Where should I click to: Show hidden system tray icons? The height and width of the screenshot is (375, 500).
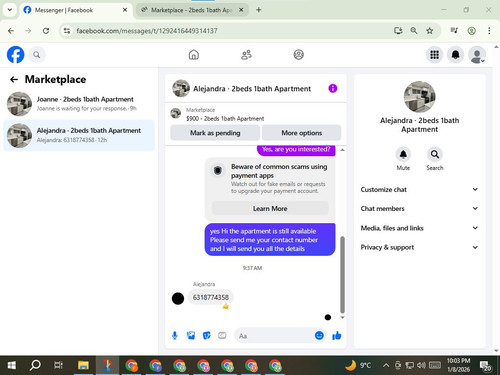(x=386, y=365)
